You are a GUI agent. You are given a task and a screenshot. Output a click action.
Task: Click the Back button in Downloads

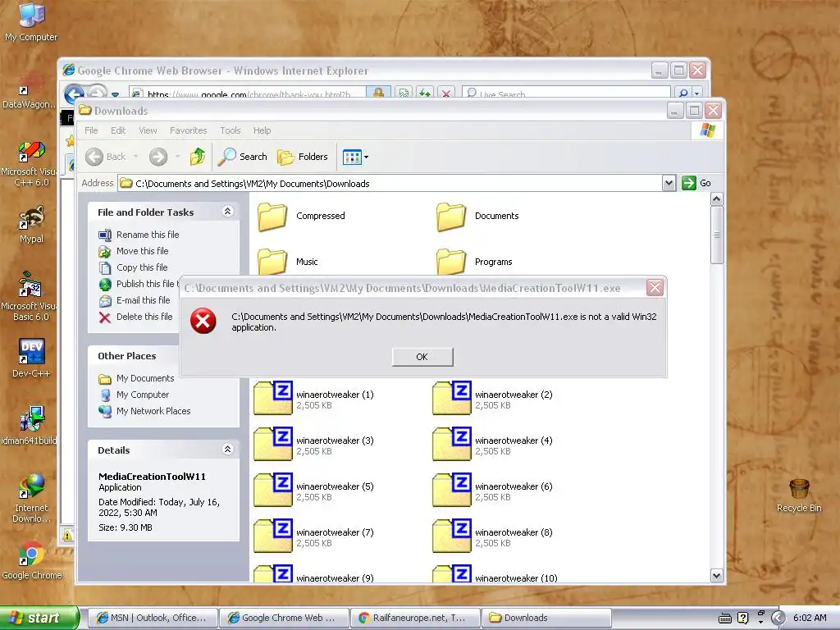(x=106, y=157)
